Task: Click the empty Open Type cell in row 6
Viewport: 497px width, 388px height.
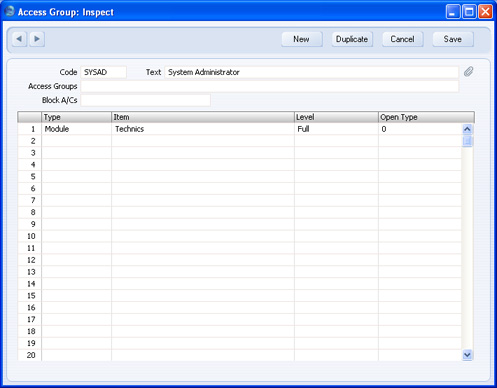Action: tap(420, 189)
